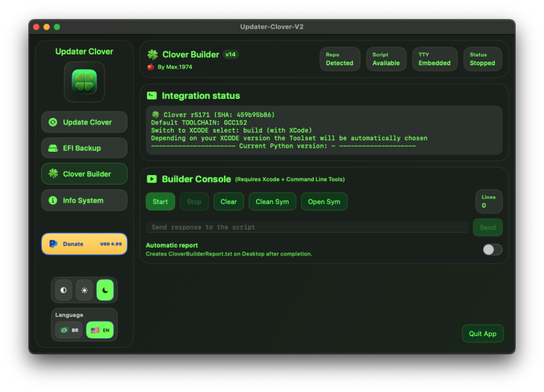
Task: Click the CloverBuilderReport.txt description text
Action: tap(229, 254)
